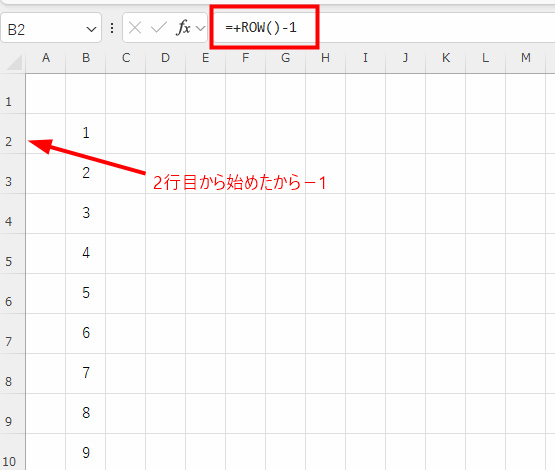Open the Name Box dropdown arrow
555x470 pixels.
pyautogui.click(x=91, y=29)
